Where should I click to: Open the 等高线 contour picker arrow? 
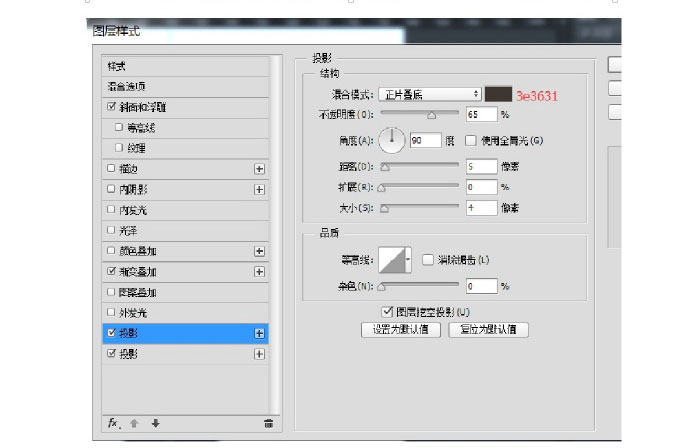coord(408,260)
